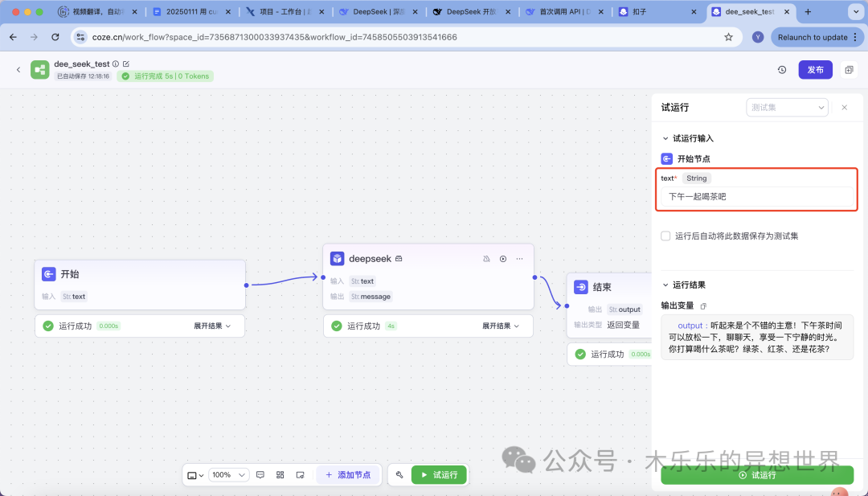The width and height of the screenshot is (868, 496).
Task: Click the 开始节点 icon in test panel
Action: click(x=666, y=159)
